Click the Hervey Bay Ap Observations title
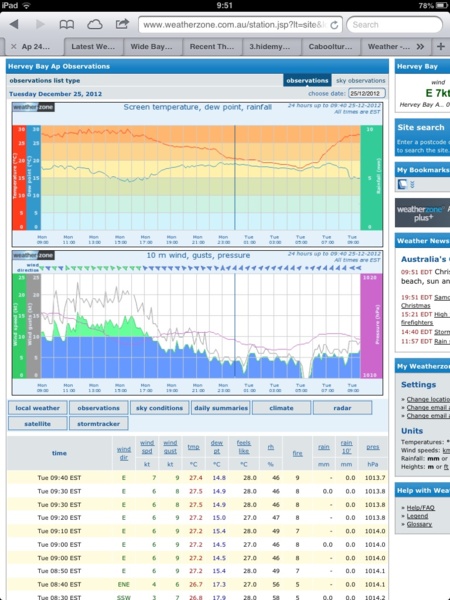This screenshot has height=600, width=450. coord(59,66)
